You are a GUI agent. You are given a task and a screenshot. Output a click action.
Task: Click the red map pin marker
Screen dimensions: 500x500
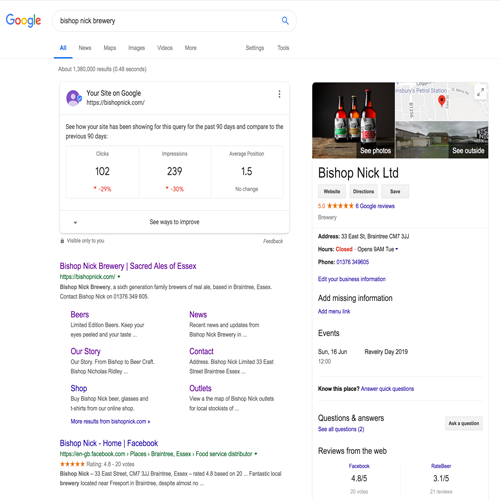[441, 100]
